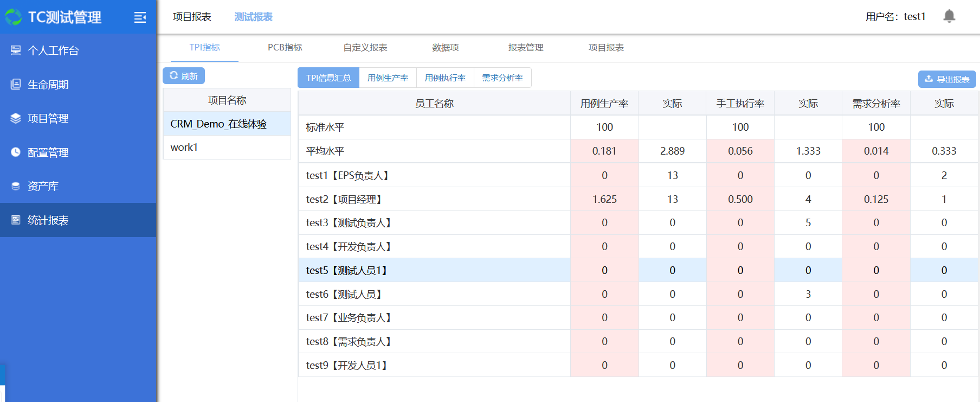Image resolution: width=980 pixels, height=402 pixels.
Task: Open the 报表管理 tab
Action: coord(525,48)
